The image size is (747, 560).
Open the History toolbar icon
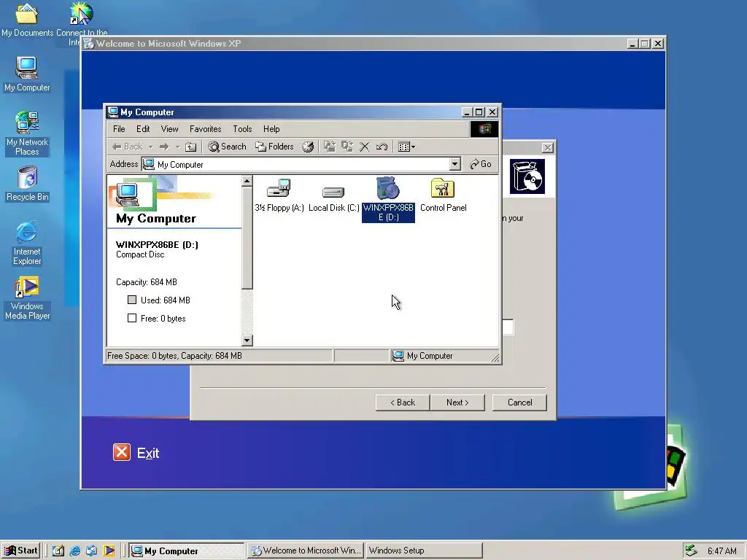point(309,147)
